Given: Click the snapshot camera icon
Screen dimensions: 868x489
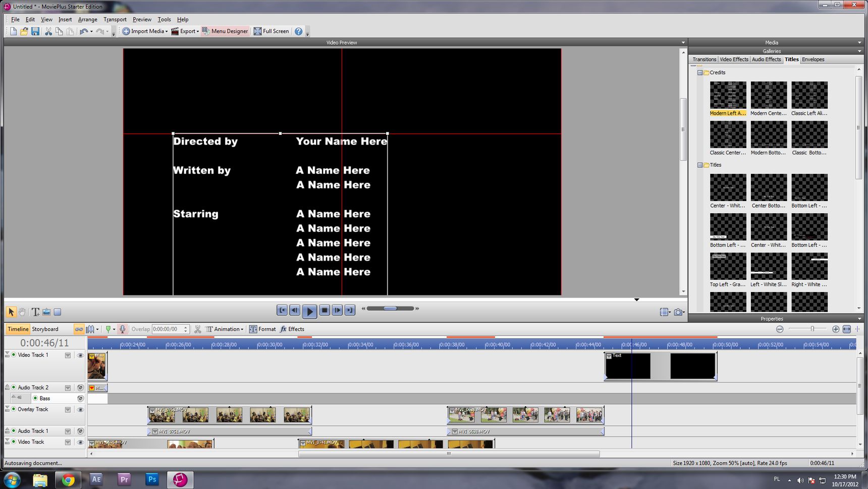Looking at the screenshot, I should [x=678, y=312].
